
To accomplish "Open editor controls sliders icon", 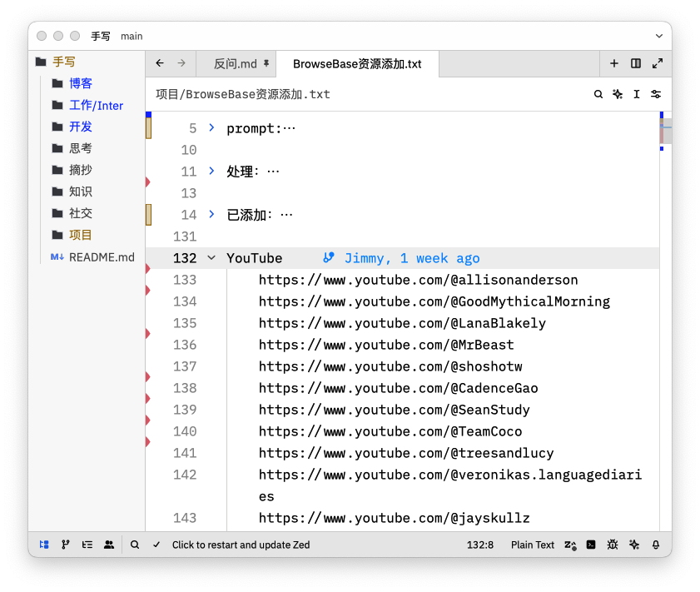I will [x=655, y=94].
